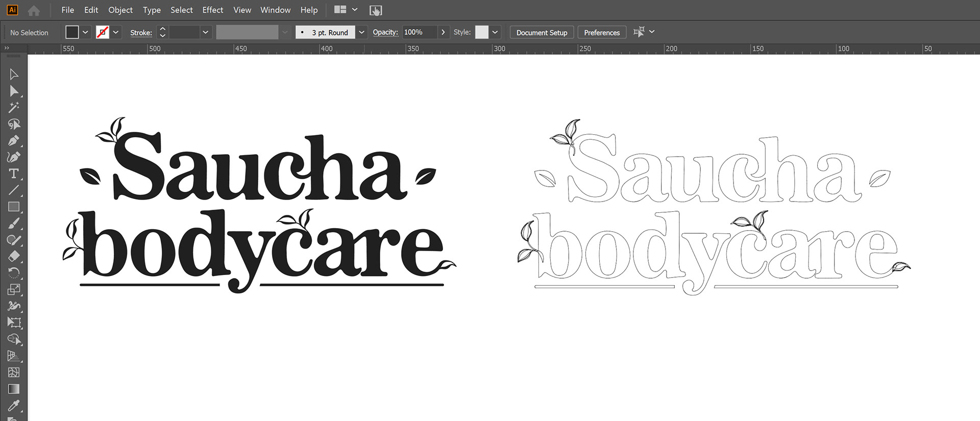This screenshot has height=421, width=980.
Task: Expand the toolbar with double arrows
Action: (7, 48)
